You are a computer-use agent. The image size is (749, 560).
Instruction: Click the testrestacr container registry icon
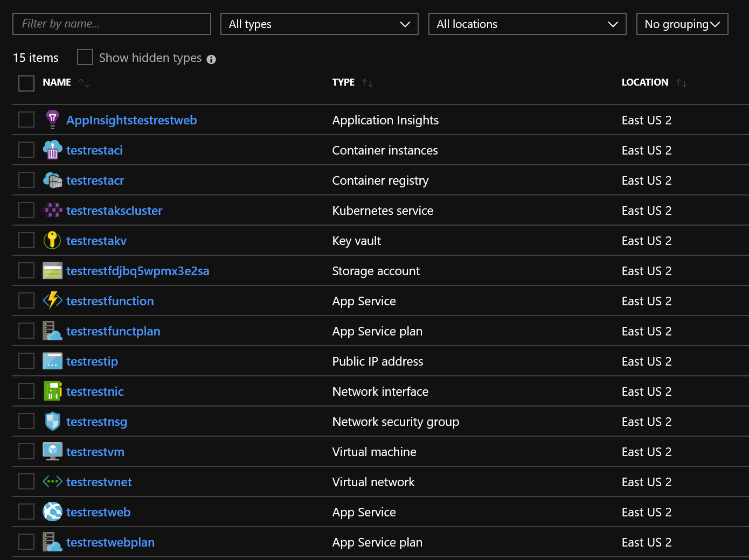pos(52,180)
